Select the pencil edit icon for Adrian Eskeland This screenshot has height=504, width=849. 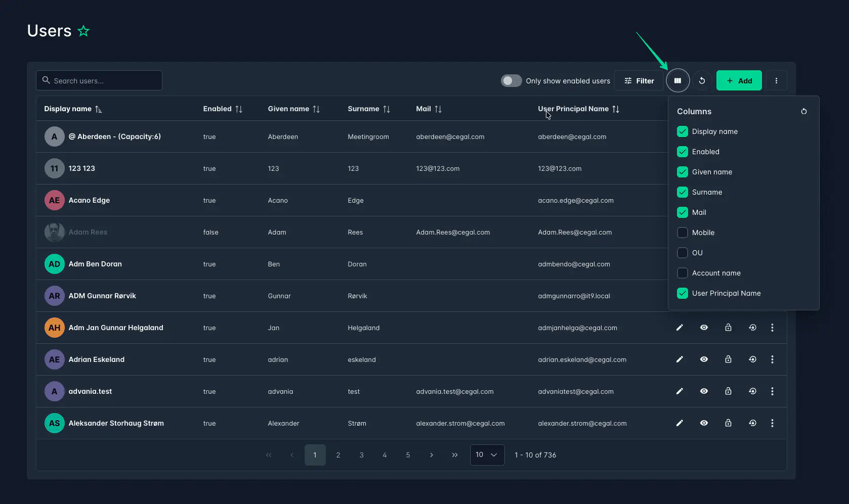point(680,359)
